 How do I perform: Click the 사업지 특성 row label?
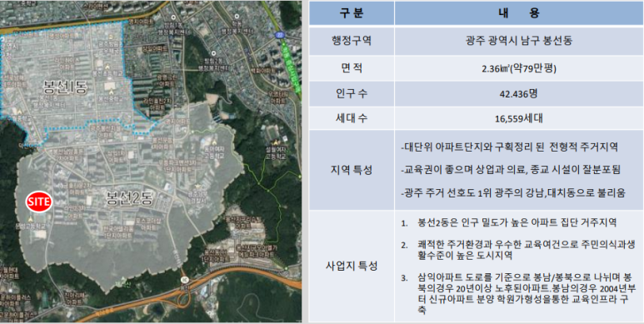coord(352,266)
